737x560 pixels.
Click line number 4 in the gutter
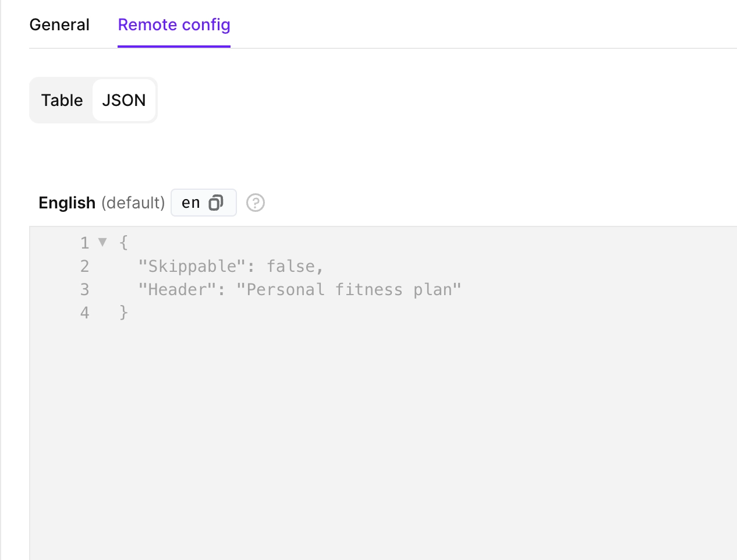(x=84, y=313)
